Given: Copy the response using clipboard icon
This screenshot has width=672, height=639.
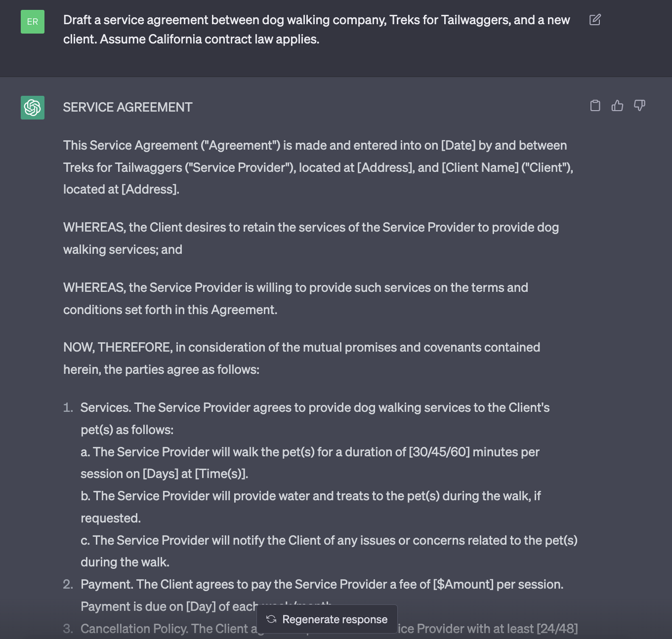Looking at the screenshot, I should 595,106.
